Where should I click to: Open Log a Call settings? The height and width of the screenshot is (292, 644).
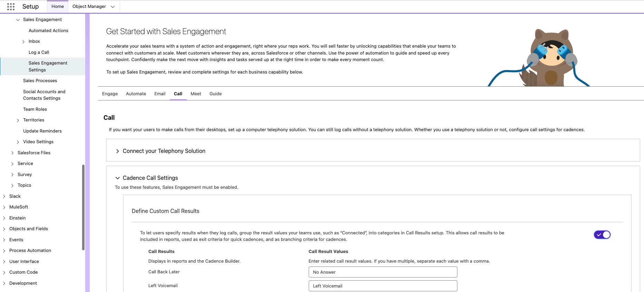39,52
